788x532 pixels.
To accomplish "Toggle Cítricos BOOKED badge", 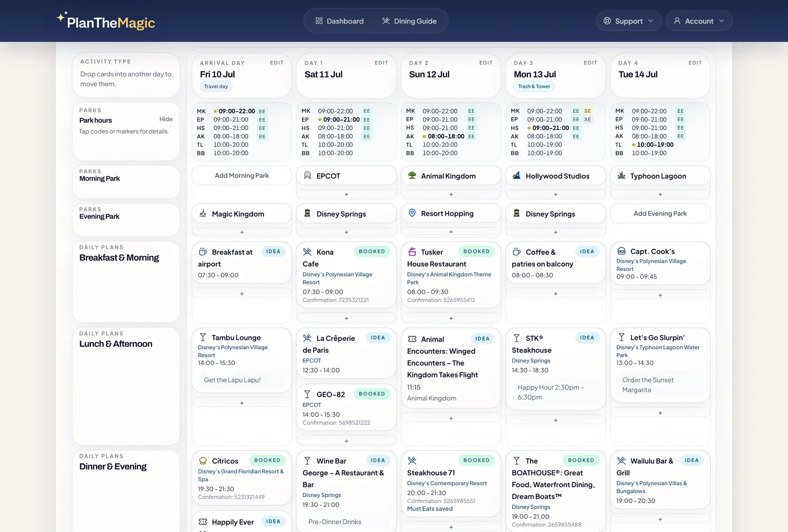I will 267,461.
